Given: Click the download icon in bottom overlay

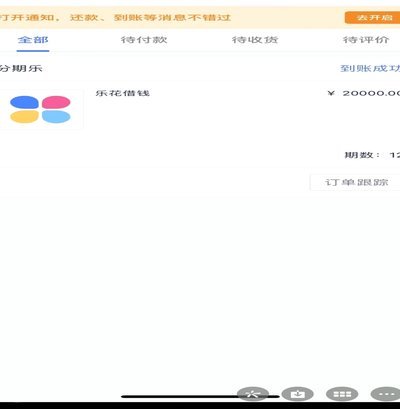Looking at the screenshot, I should pos(297,394).
